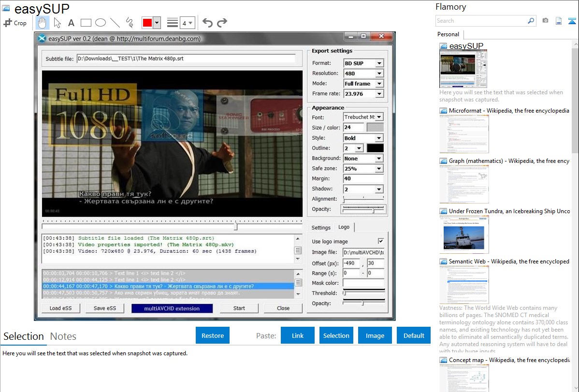Undo the last annotation
This screenshot has height=392, width=579.
(207, 23)
